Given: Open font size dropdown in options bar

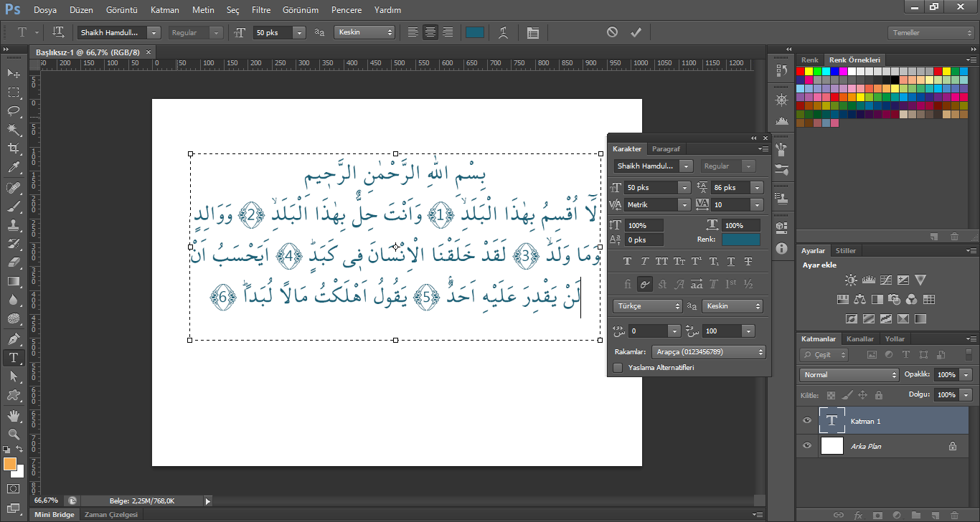Looking at the screenshot, I should [x=299, y=32].
